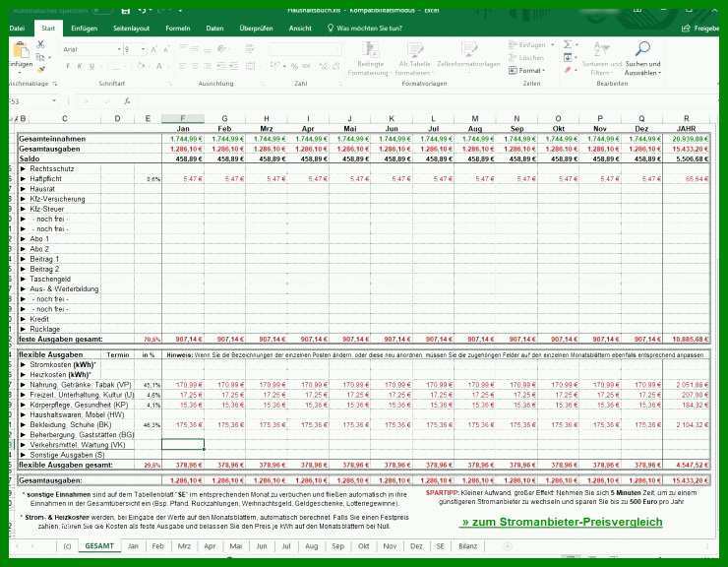Decrease font size with the smaller A icon

pos(165,49)
